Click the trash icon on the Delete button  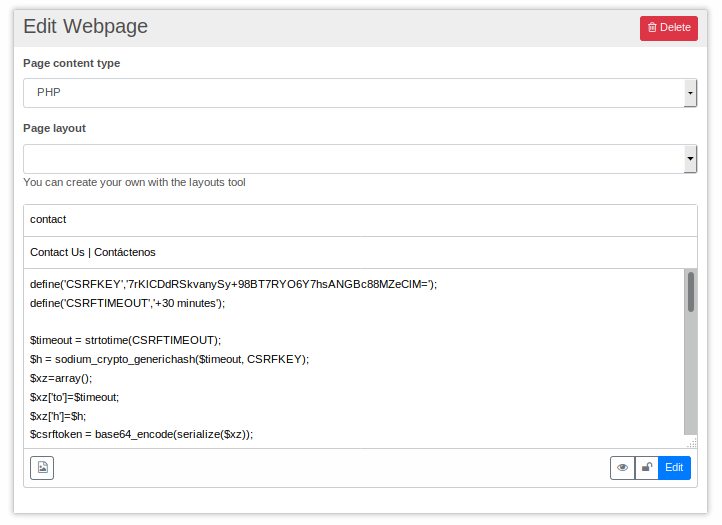point(652,28)
